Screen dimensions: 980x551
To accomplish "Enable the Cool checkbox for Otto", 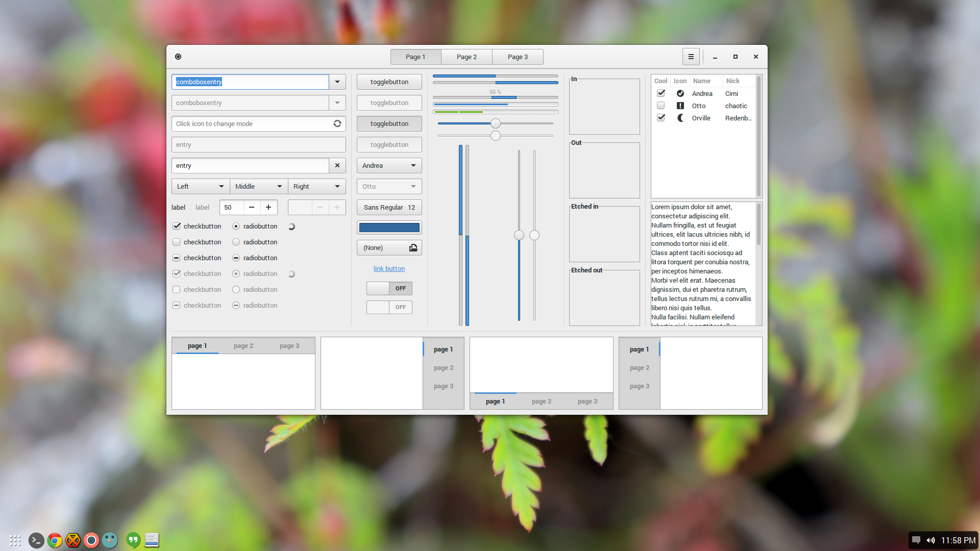I will 661,106.
